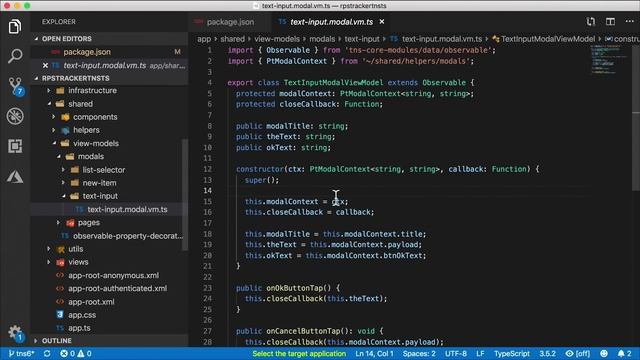640x360 pixels.
Task: Select the text-input.modal.vm.ts editor tab
Action: click(331, 22)
